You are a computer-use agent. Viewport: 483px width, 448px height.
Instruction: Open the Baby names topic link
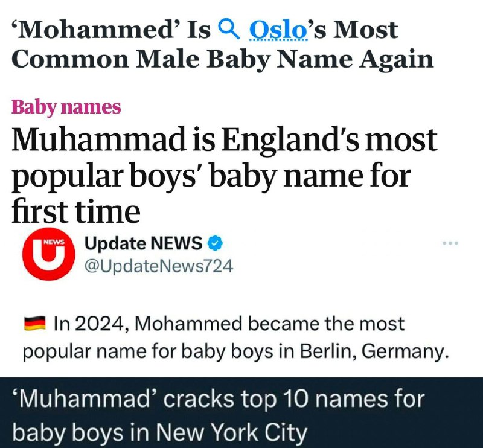click(x=66, y=107)
